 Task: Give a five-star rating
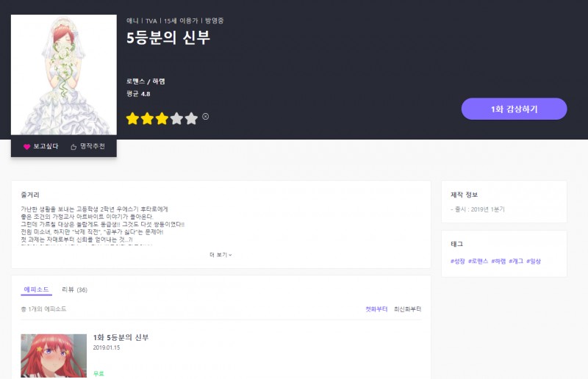pyautogui.click(x=191, y=118)
